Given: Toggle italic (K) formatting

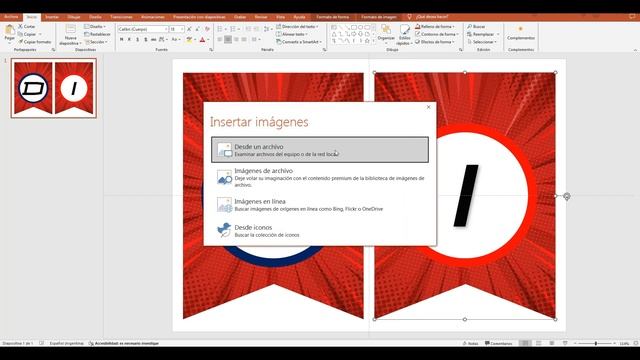Looking at the screenshot, I should [129, 40].
